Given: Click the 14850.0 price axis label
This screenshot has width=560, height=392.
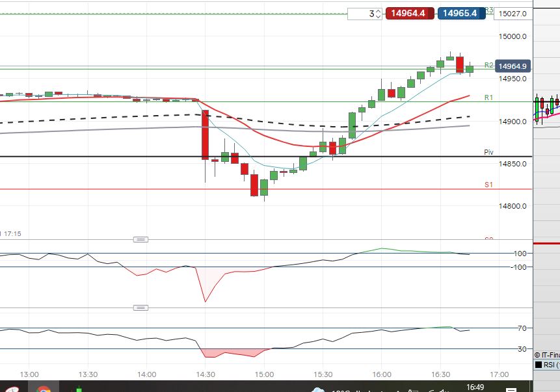Looking at the screenshot, I should click(513, 164).
